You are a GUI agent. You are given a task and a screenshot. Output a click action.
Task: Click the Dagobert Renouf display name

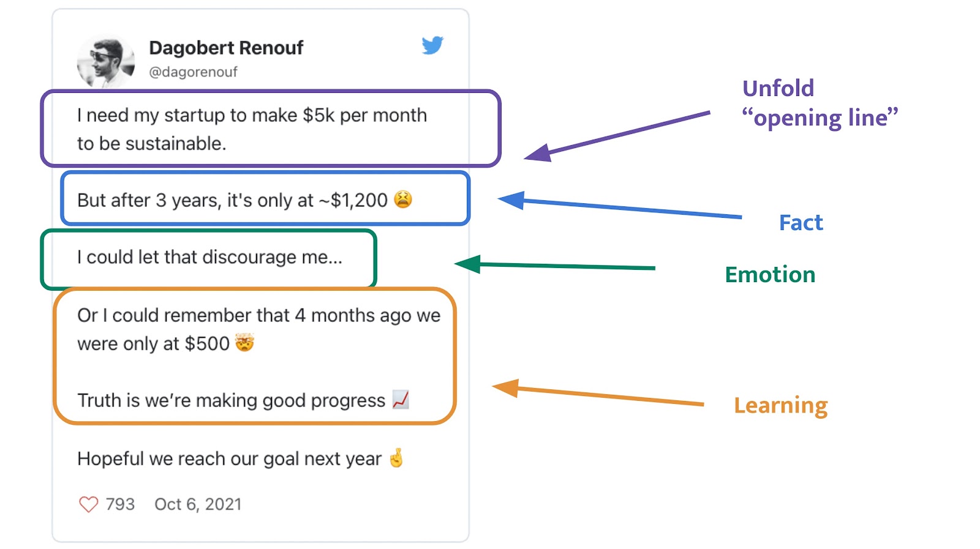tap(226, 48)
